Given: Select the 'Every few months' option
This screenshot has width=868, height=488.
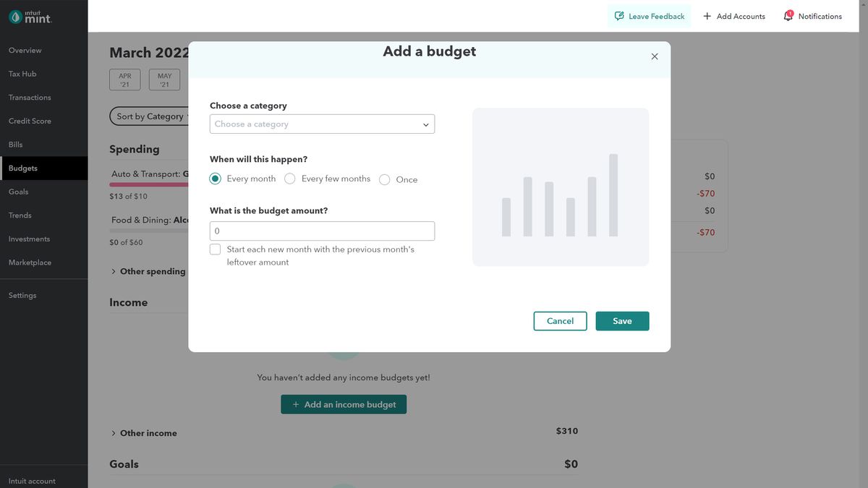Looking at the screenshot, I should (290, 178).
